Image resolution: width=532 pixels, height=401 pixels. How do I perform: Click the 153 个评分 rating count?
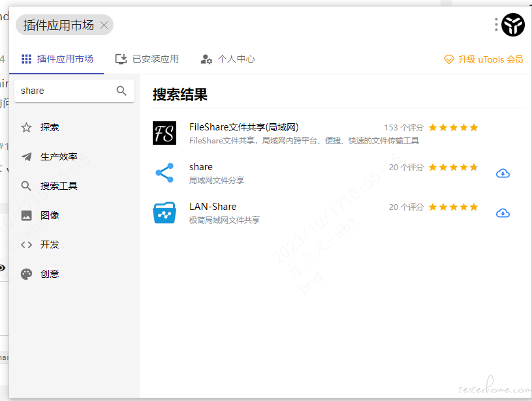[x=404, y=127]
